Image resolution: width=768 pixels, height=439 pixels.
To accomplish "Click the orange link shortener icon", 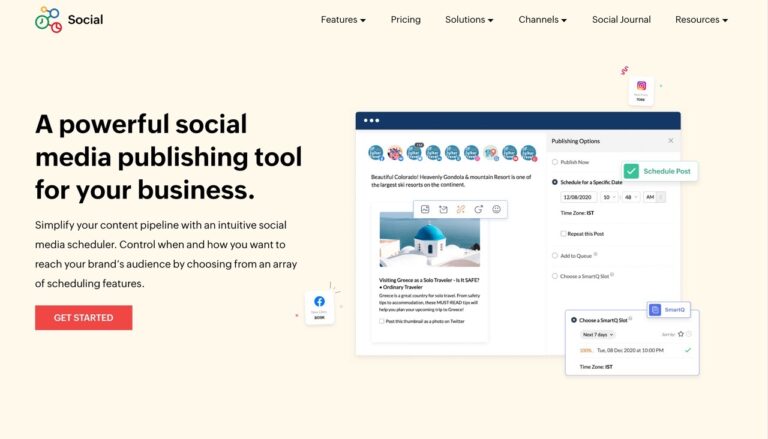I will (x=461, y=209).
